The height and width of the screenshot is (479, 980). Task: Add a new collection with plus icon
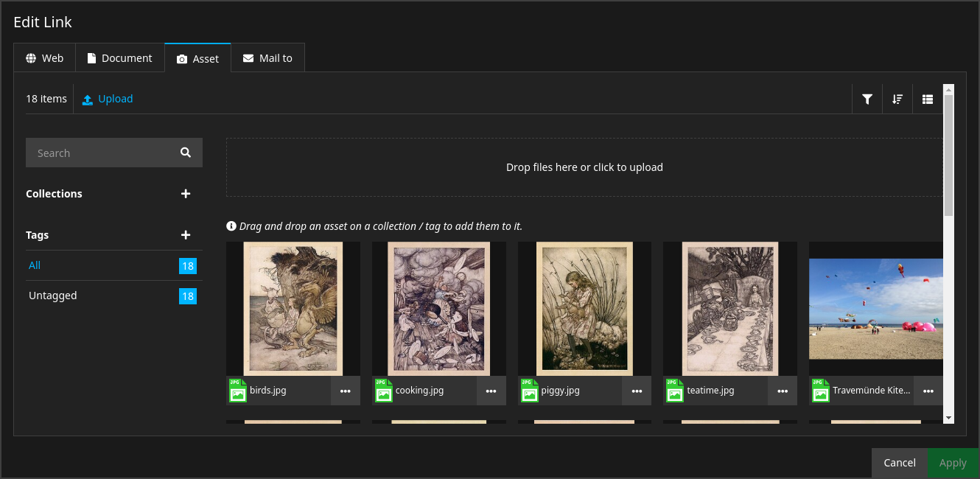tap(186, 194)
